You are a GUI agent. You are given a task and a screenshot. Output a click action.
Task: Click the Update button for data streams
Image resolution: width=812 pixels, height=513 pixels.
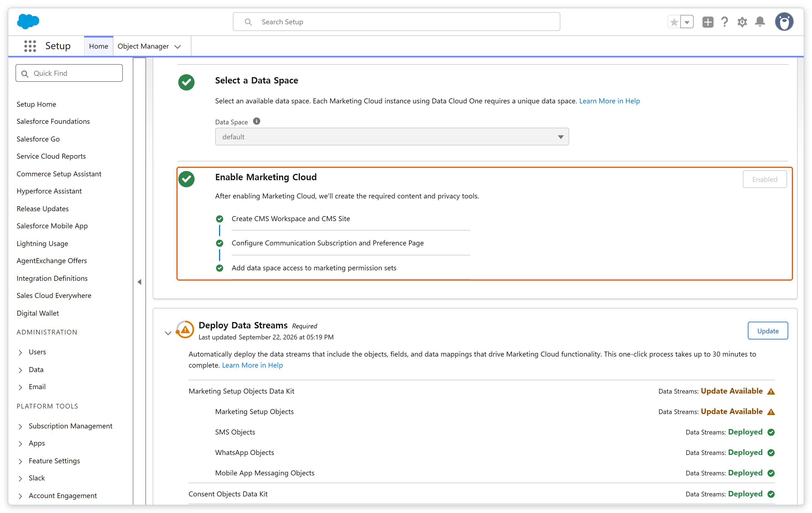[x=768, y=331]
